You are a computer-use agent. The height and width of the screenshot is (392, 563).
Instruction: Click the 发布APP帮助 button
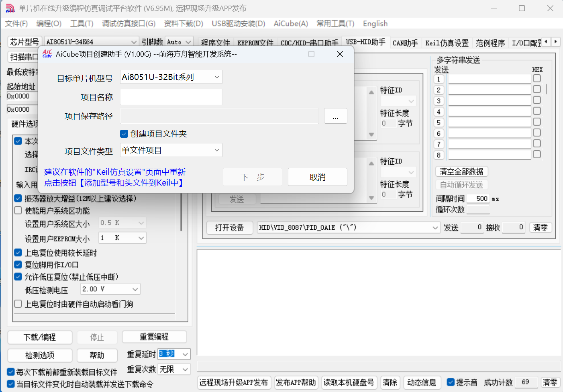[296, 383]
